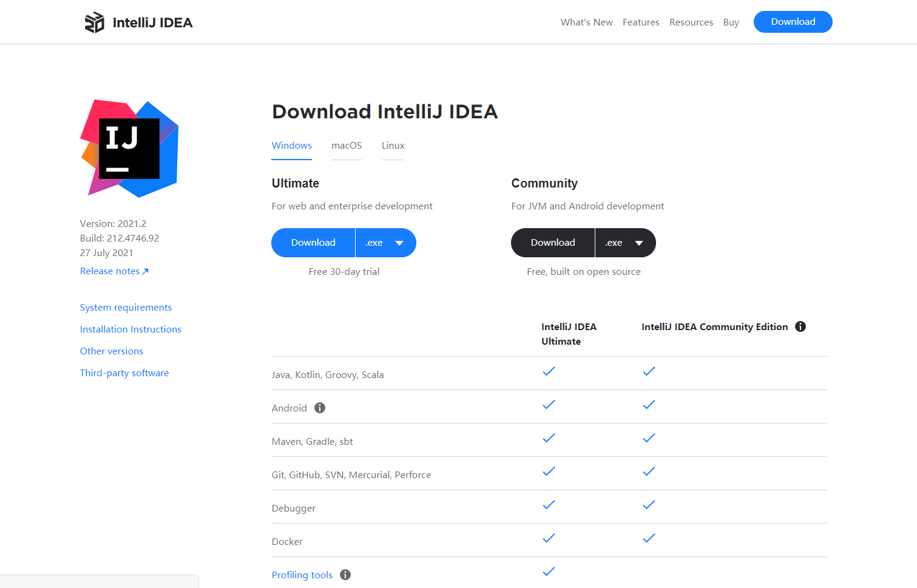Switch to the Linux tab
The width and height of the screenshot is (917, 588).
tap(393, 146)
